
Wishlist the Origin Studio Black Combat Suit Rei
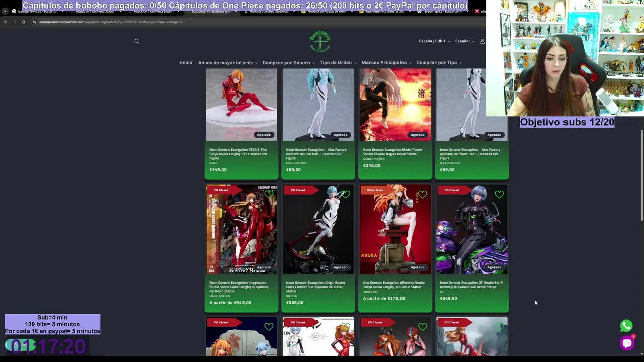[346, 194]
